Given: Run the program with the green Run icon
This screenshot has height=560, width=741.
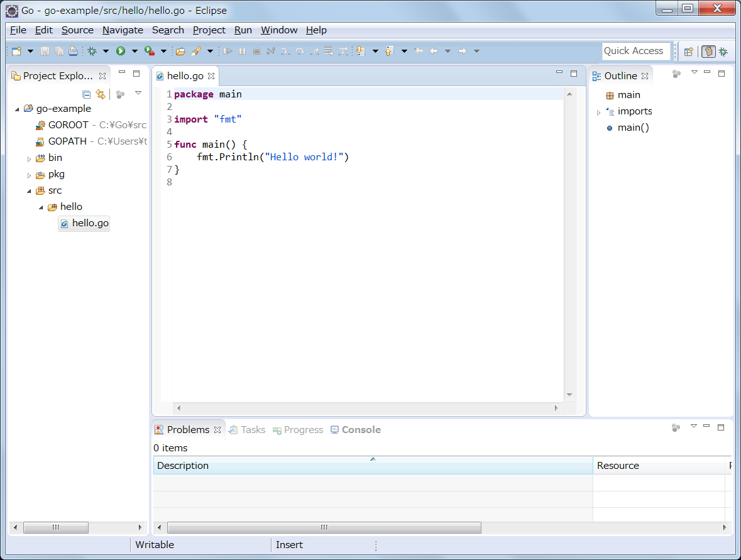Looking at the screenshot, I should 121,50.
